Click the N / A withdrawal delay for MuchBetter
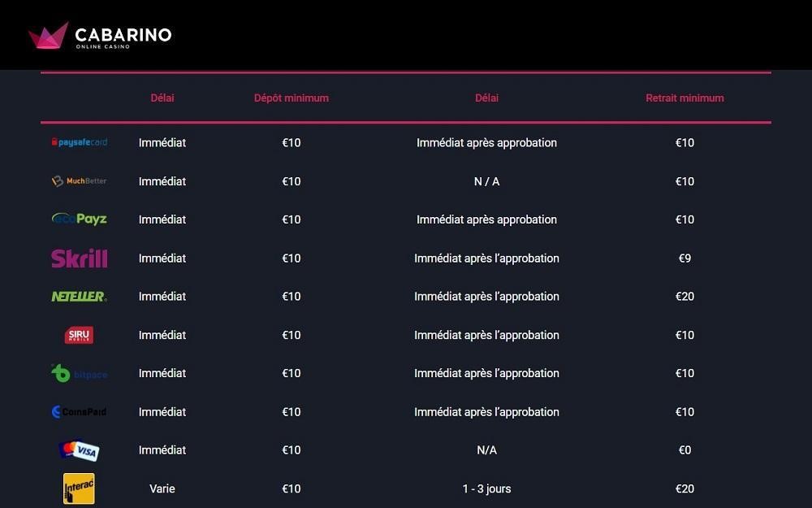812x508 pixels. (486, 181)
